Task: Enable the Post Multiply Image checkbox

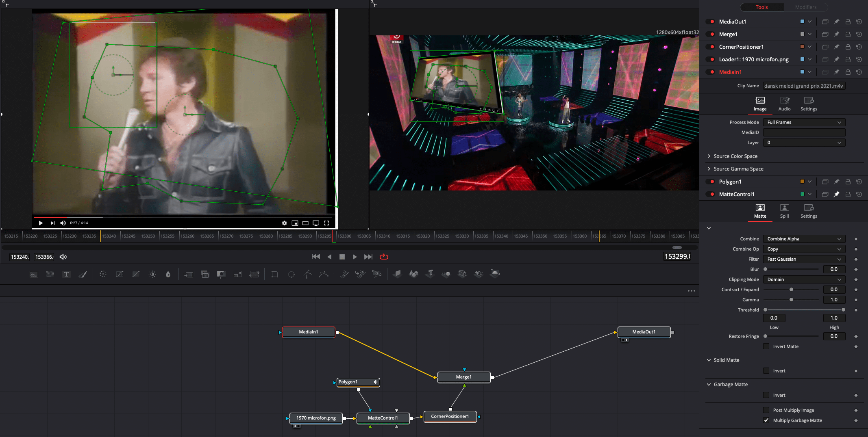Action: tap(766, 410)
